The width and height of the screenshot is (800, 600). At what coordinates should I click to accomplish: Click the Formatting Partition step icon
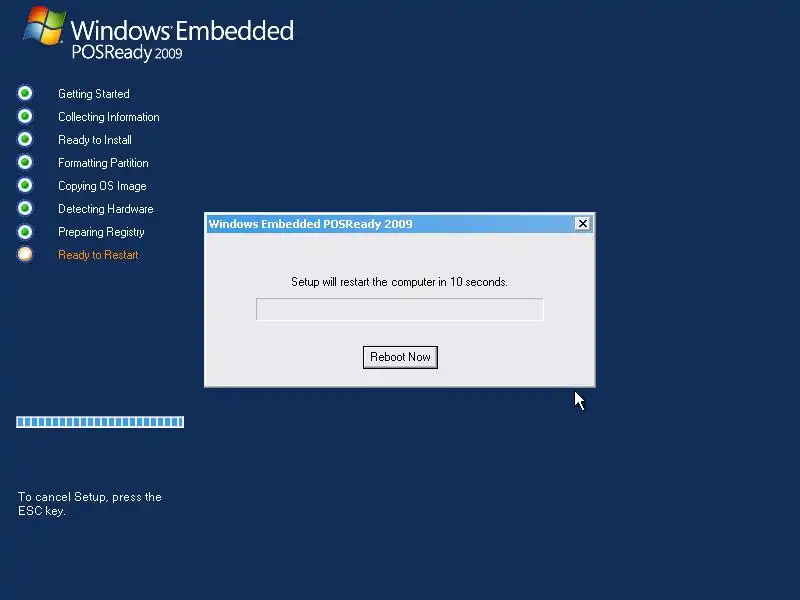pyautogui.click(x=25, y=162)
